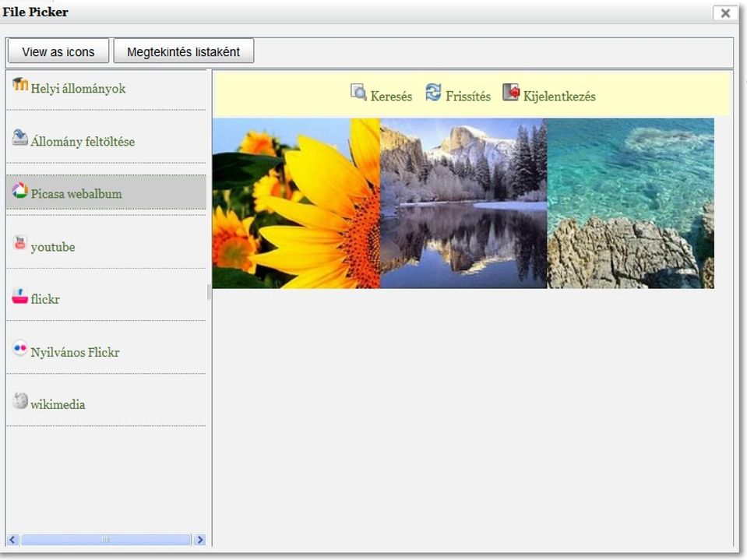Open the youtube text link
Screen dimensions: 747x560
[53, 247]
